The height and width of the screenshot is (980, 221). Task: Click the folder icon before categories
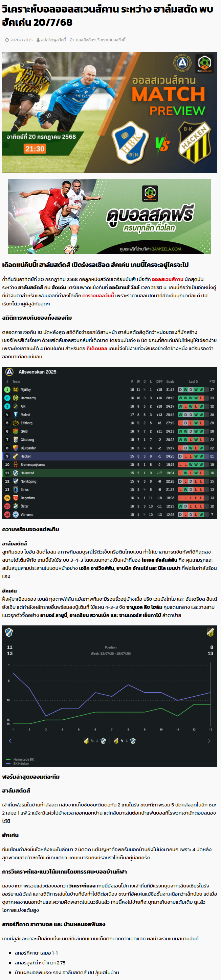pyautogui.click(x=72, y=40)
